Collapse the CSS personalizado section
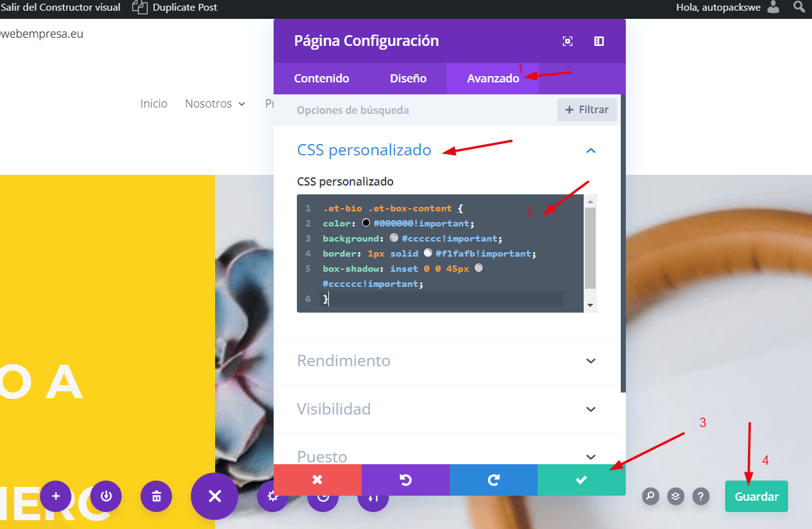Viewport: 812px width, 529px height. click(x=591, y=150)
